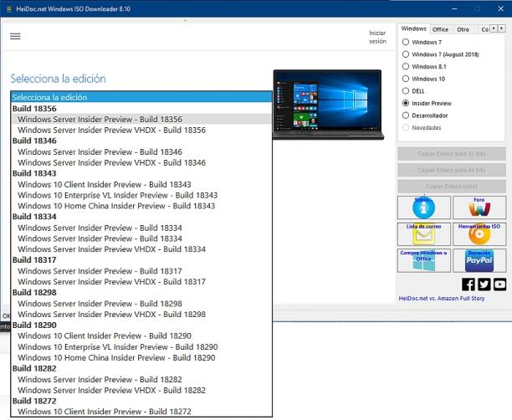Choose Windows Server Insider Preview VHDX - Build 18334
Viewport: 512px width, 420px height.
141,249
